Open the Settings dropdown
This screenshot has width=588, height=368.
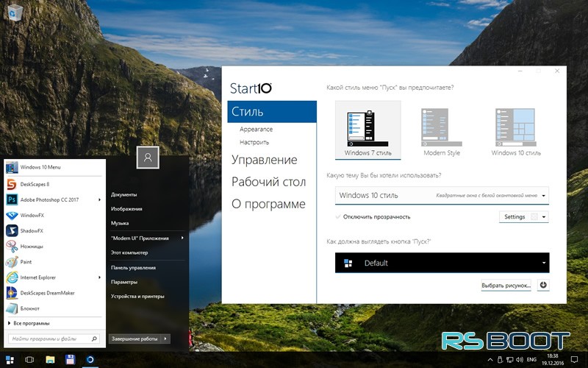point(524,216)
